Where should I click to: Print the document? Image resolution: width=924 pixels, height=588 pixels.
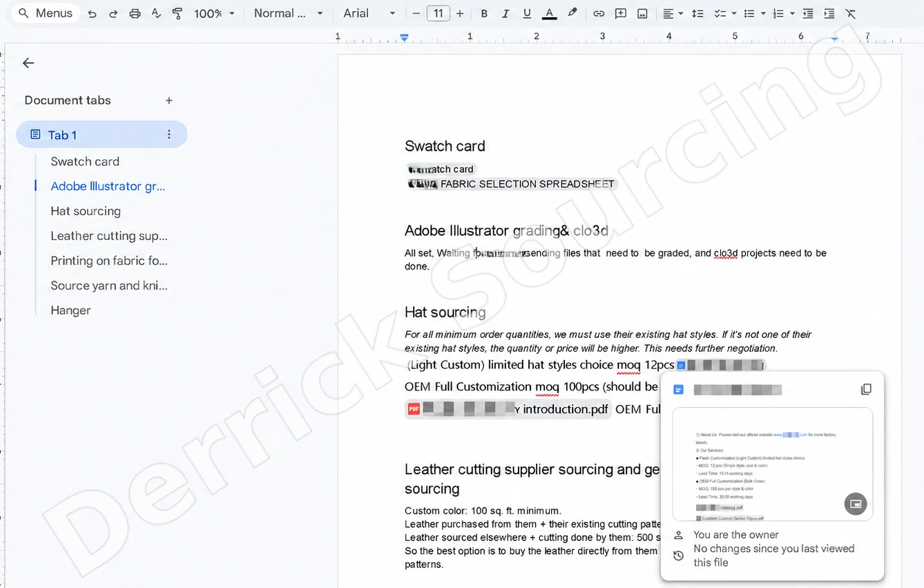coord(135,14)
